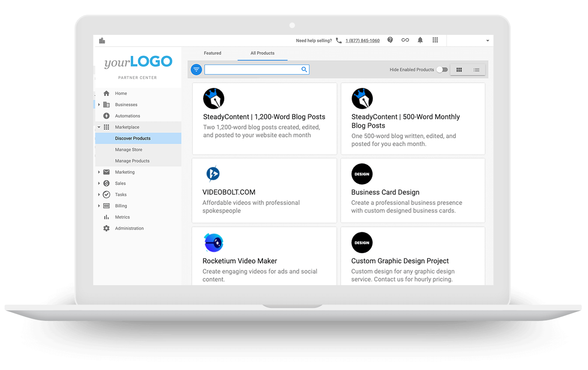Open Custom Graphic Design Project title

pyautogui.click(x=400, y=261)
